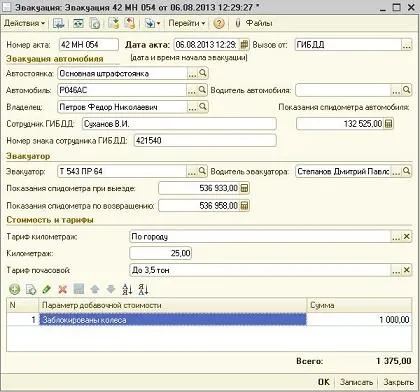Click the first toolbar icon after Действия
This screenshot has width=420, height=392.
point(59,23)
